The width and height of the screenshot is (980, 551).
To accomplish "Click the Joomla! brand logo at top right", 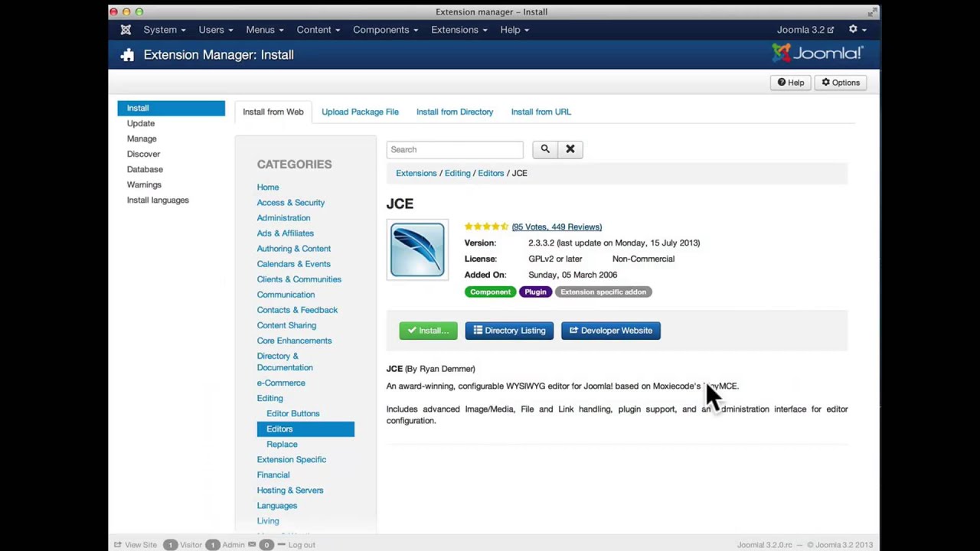I will (817, 53).
